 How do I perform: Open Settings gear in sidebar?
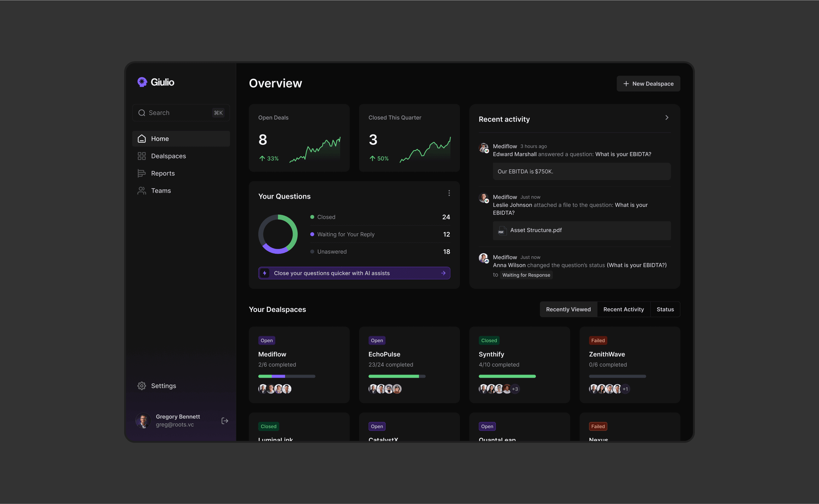click(x=142, y=386)
